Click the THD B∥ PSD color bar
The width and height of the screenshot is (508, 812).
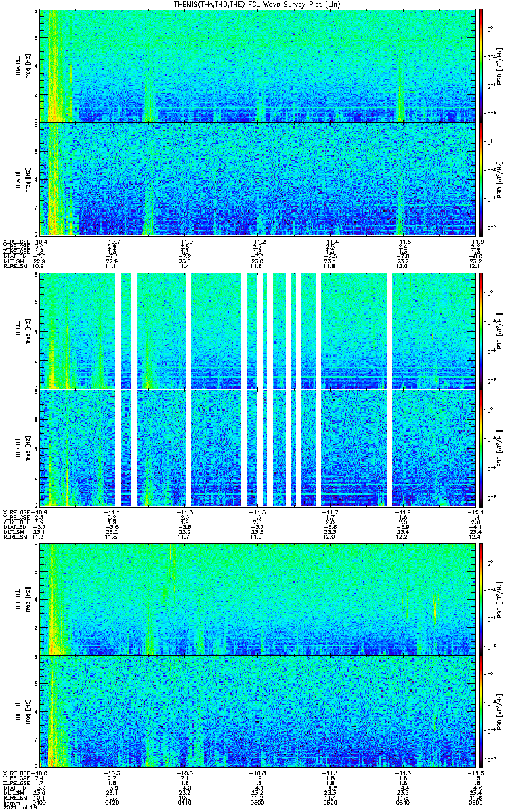tap(482, 448)
